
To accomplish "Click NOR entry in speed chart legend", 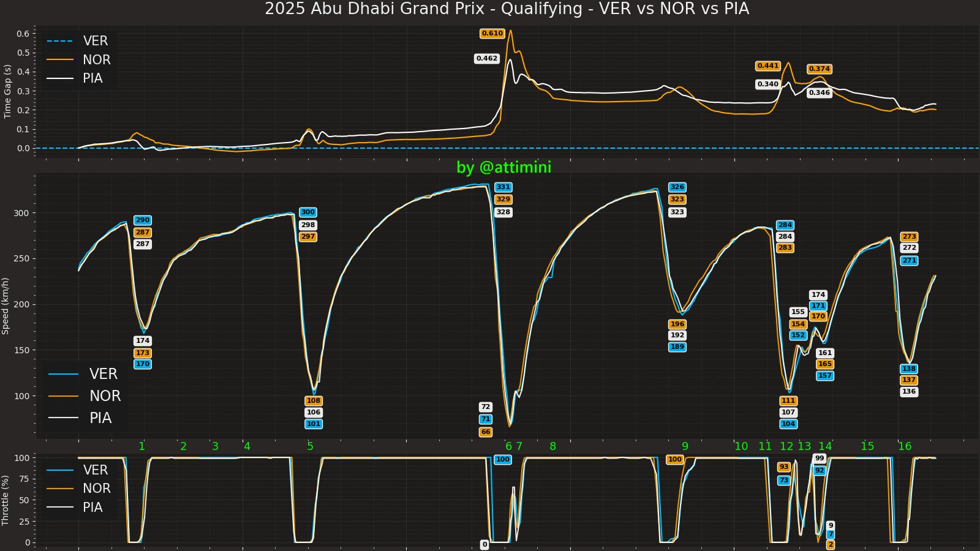I will 85,396.
